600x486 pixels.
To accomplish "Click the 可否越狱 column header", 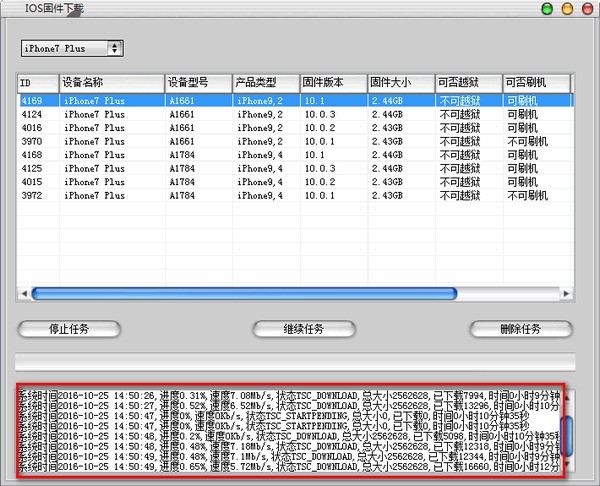I will pyautogui.click(x=467, y=82).
